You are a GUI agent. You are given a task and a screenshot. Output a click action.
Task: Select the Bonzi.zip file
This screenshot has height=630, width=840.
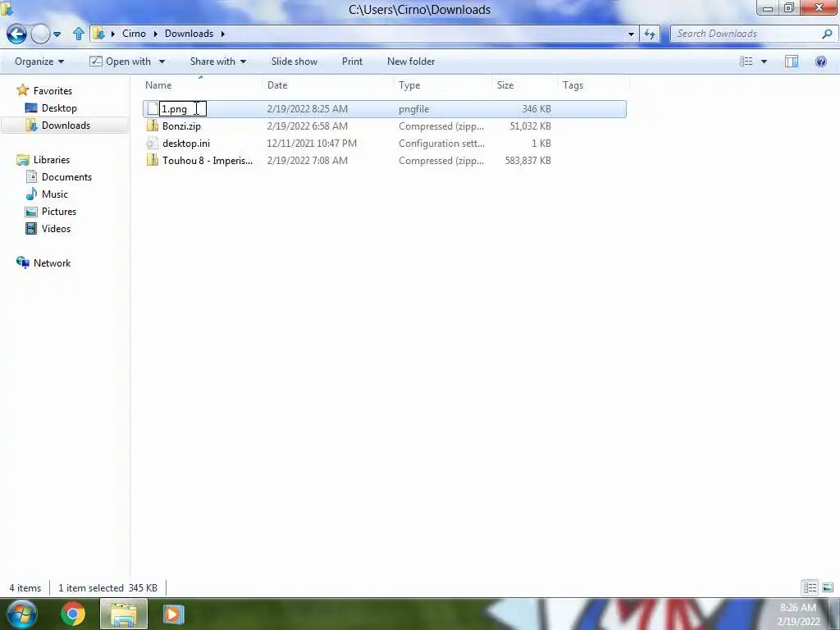(x=181, y=126)
